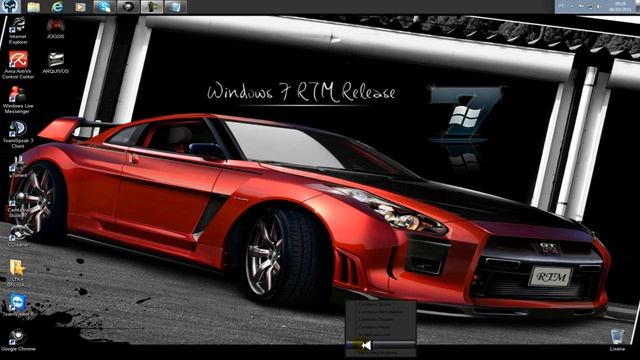
Task: Open the Lixeira recycle bin
Action: pos(617,340)
